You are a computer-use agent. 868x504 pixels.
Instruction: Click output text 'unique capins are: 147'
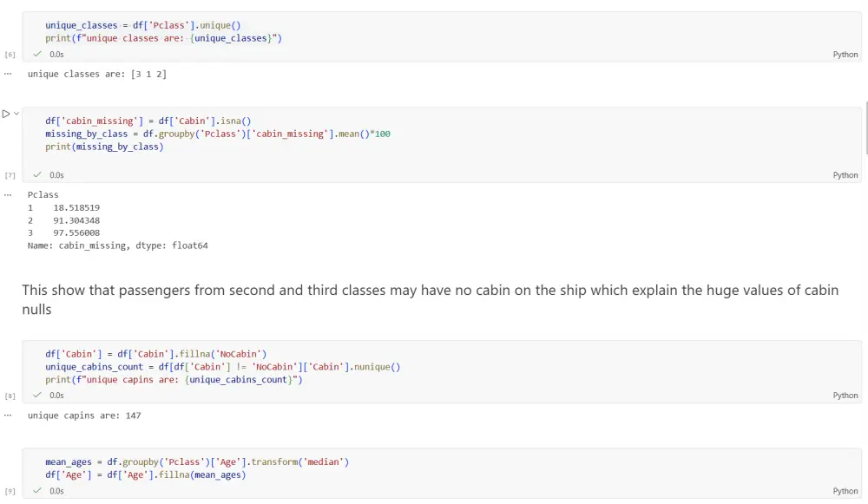point(84,416)
